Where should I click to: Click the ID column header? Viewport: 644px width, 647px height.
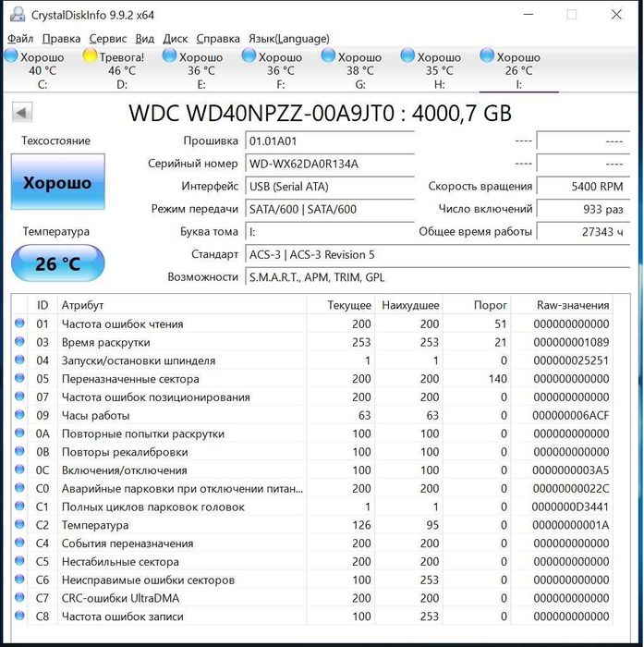43,305
